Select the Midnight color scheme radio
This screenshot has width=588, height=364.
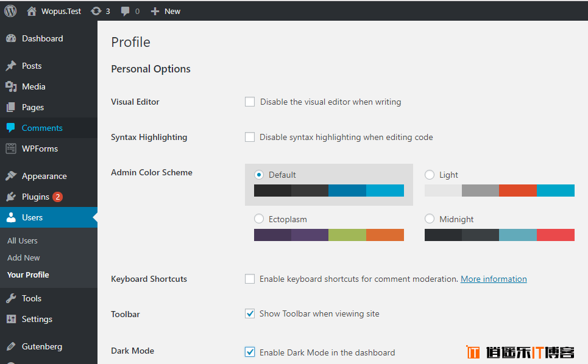(x=430, y=219)
